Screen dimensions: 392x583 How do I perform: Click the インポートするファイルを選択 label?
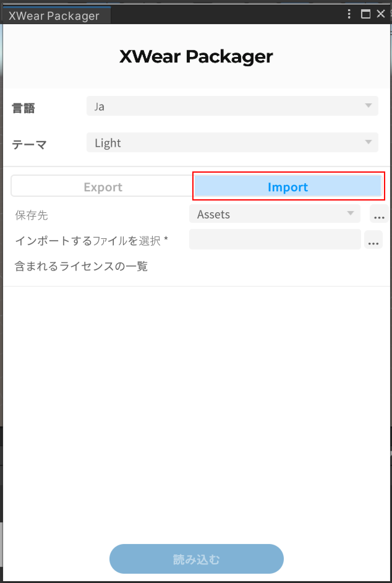91,240
